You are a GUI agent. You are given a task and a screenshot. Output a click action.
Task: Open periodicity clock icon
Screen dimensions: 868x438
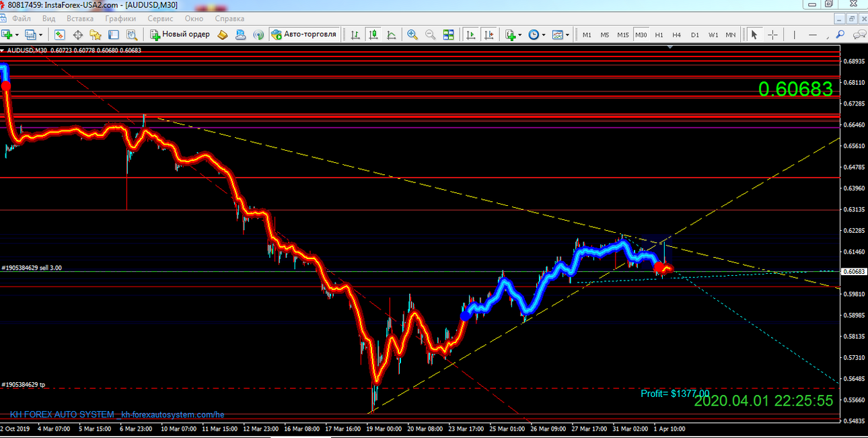[x=534, y=34]
